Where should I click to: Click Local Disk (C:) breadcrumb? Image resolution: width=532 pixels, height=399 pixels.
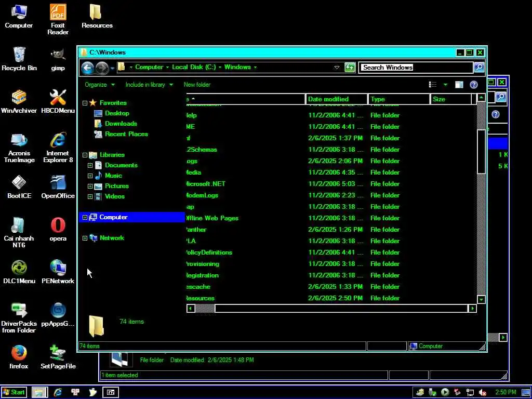[x=194, y=67]
